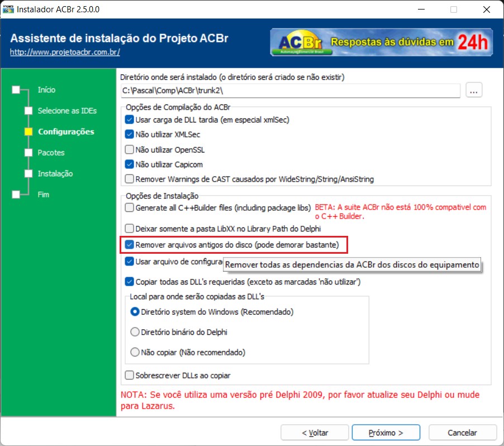
Task: Click the red BETA C++ Builder warning text
Action: pyautogui.click(x=401, y=212)
